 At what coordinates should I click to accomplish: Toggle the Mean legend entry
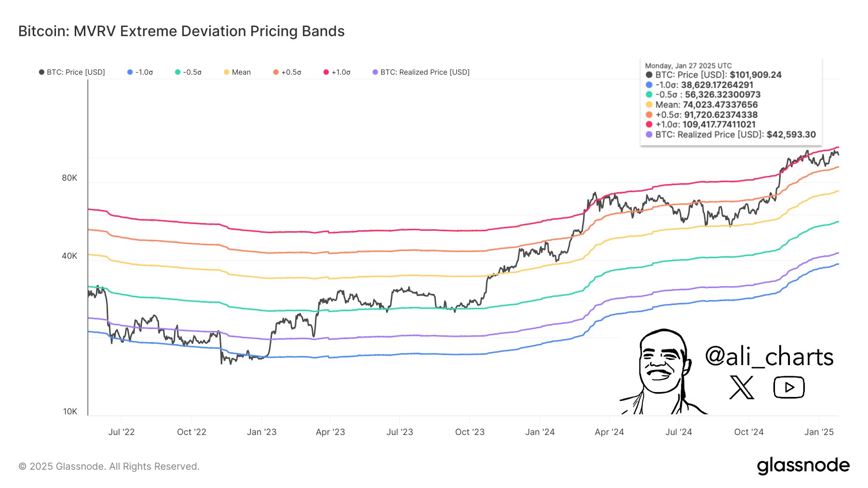click(237, 72)
